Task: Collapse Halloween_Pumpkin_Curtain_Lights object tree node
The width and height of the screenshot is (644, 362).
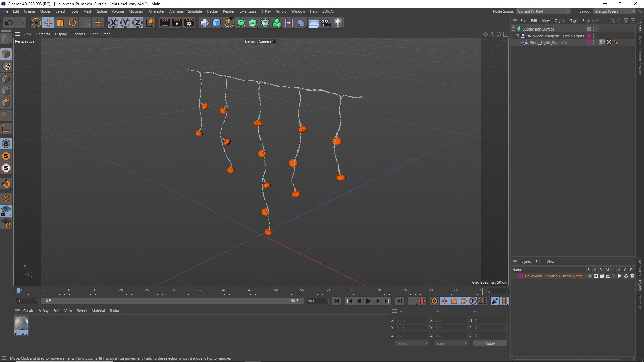Action: click(517, 36)
